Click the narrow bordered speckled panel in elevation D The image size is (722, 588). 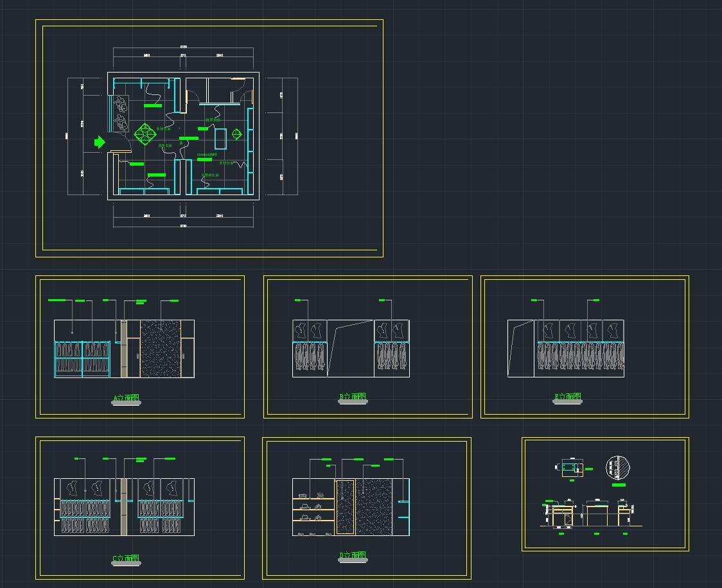pos(346,506)
